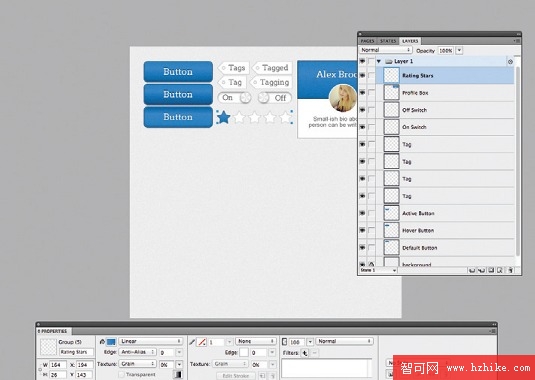This screenshot has width=535, height=380.
Task: Click the trash icon to delete selected layer
Action: 510,270
